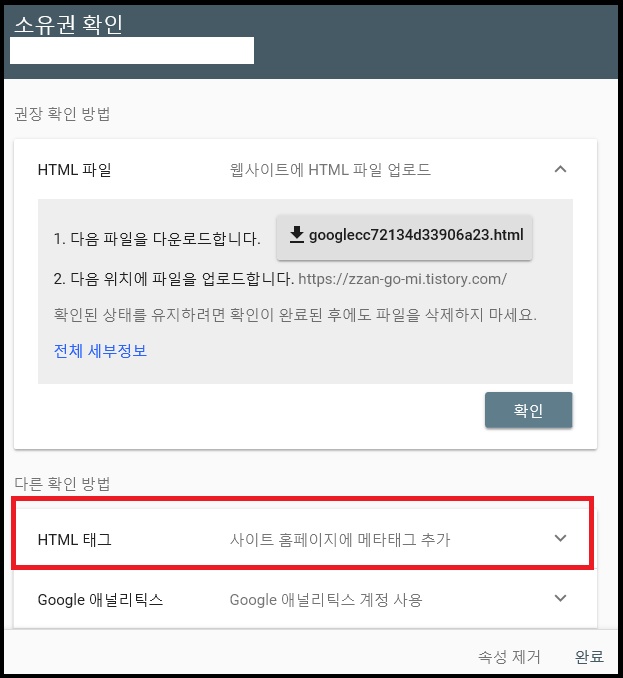Click the https://zzan-go-mi.tistory.com/ URL text
Image resolution: width=623 pixels, height=678 pixels.
(x=403, y=279)
